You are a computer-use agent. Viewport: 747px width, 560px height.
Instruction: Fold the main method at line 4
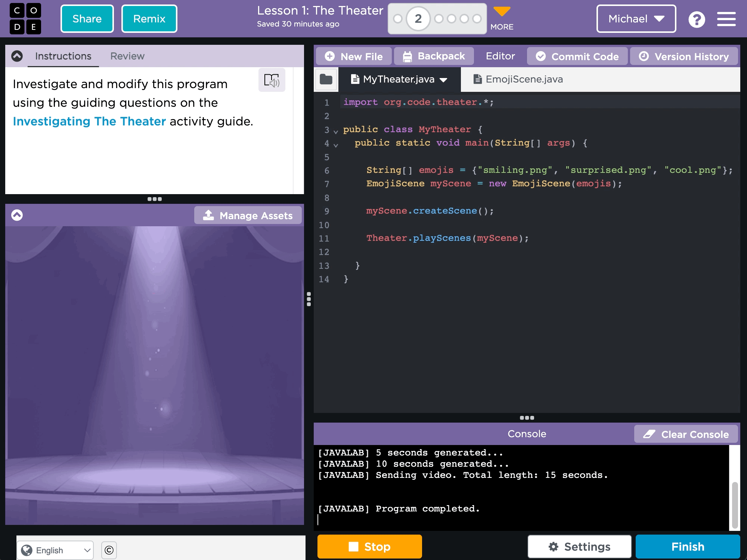(336, 145)
